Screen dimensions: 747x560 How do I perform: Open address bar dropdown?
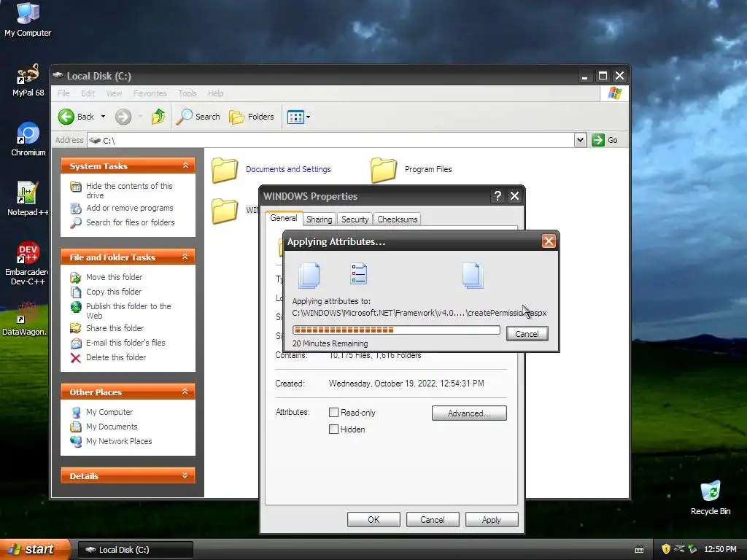pyautogui.click(x=580, y=140)
